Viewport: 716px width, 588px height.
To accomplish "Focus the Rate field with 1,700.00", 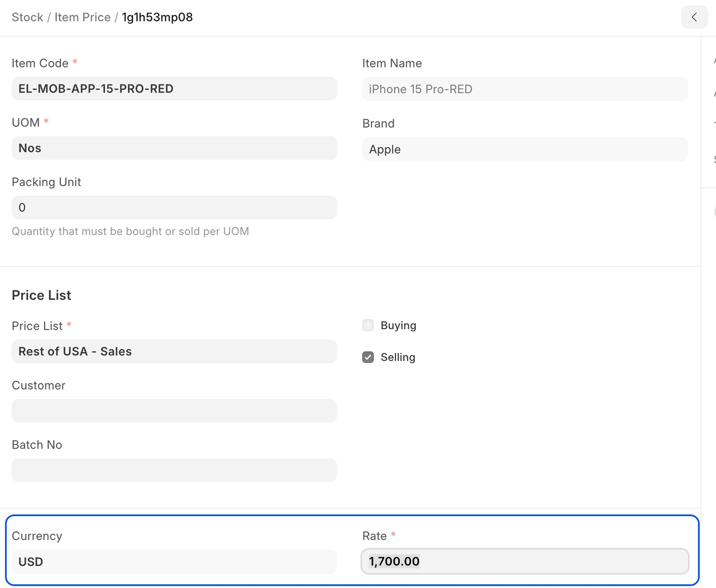I will (524, 561).
